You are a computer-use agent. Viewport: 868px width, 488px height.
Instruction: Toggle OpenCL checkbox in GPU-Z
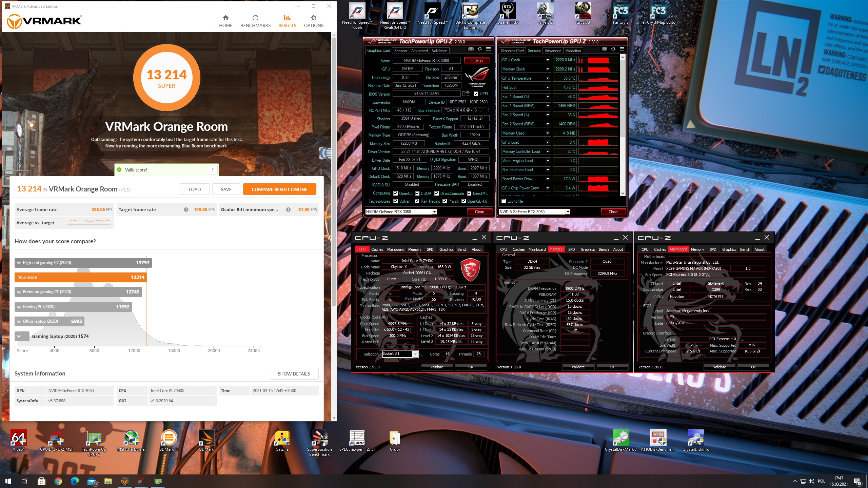395,194
